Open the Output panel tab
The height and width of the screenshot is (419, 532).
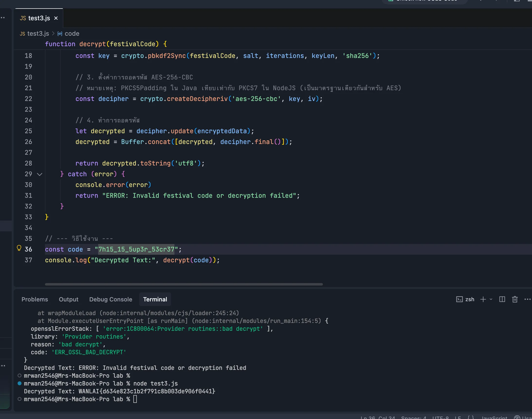coord(68,299)
